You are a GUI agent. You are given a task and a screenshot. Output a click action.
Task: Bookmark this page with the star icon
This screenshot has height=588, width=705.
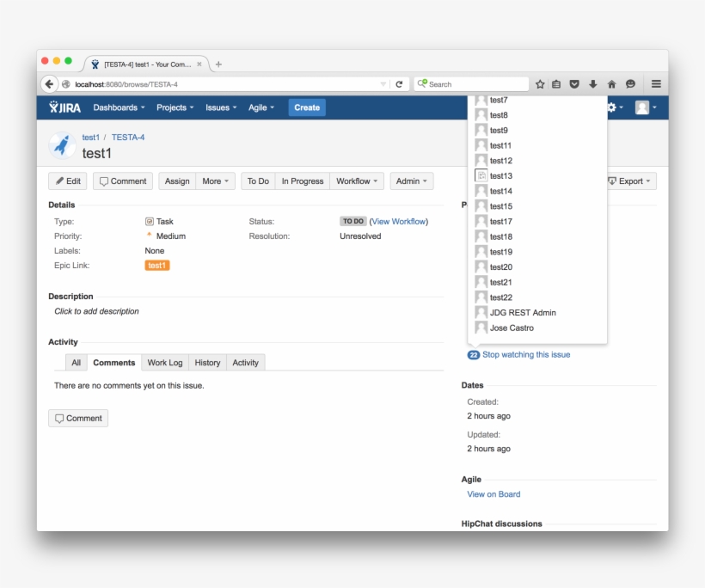click(540, 84)
